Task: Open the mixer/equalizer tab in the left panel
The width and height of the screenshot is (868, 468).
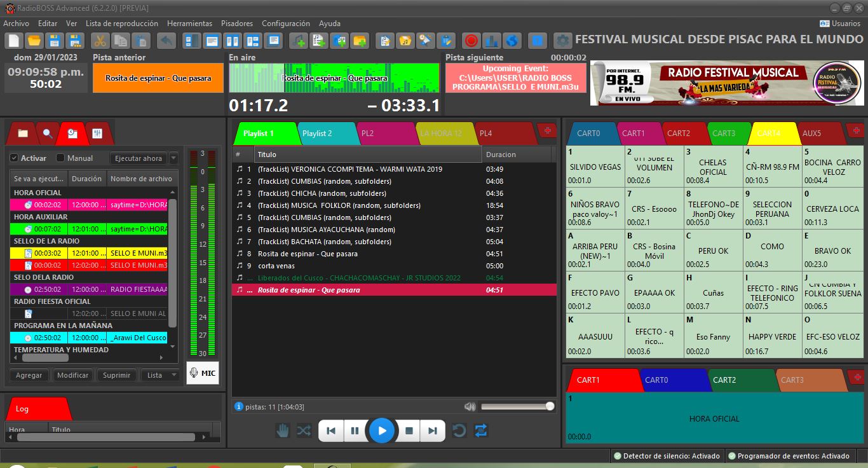Action: [98, 134]
